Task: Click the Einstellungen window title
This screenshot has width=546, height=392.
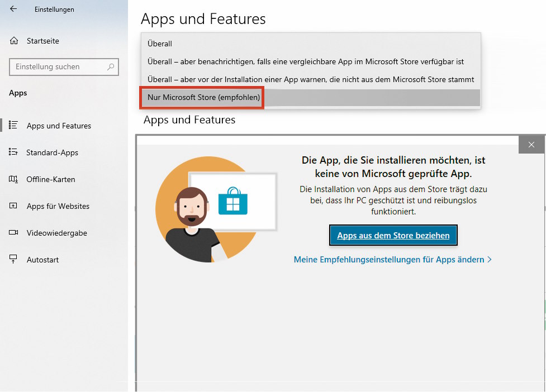Action: [x=54, y=9]
